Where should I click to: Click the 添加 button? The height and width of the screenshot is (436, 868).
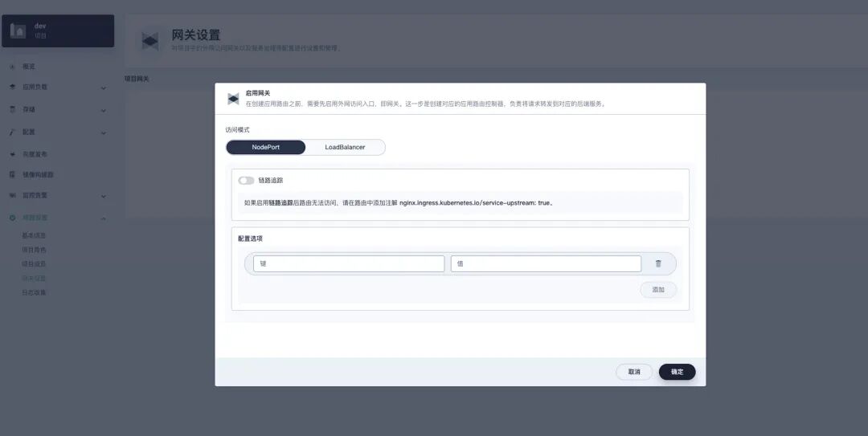coord(658,290)
